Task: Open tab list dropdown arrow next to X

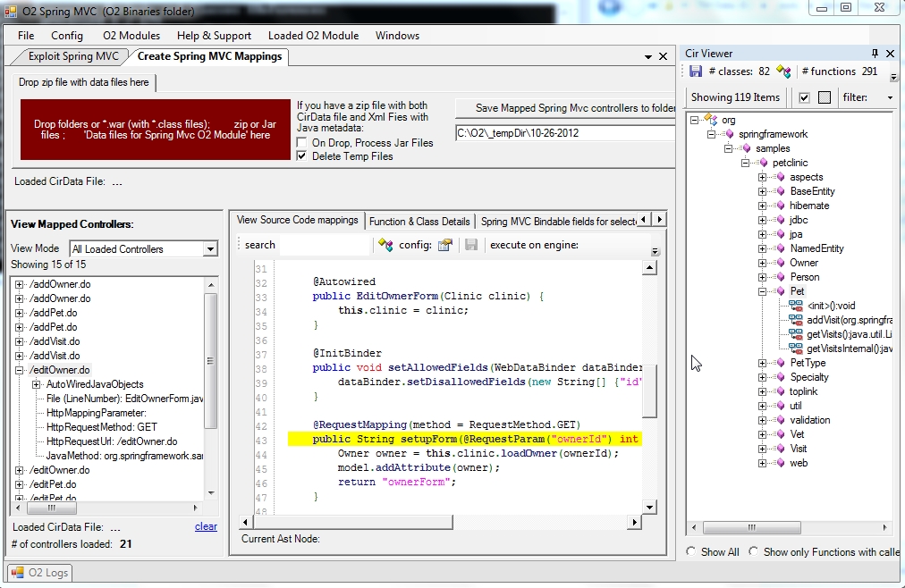Action: pos(648,56)
